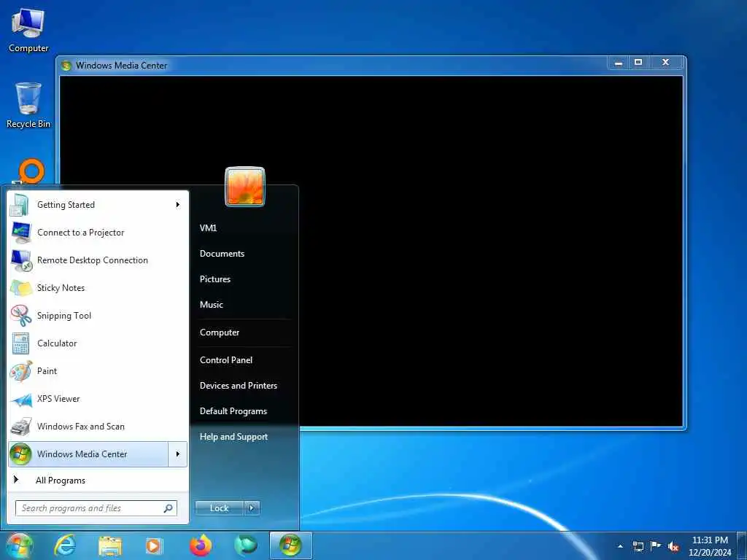This screenshot has width=747, height=560.
Task: Open the Calculator icon
Action: [x=20, y=343]
